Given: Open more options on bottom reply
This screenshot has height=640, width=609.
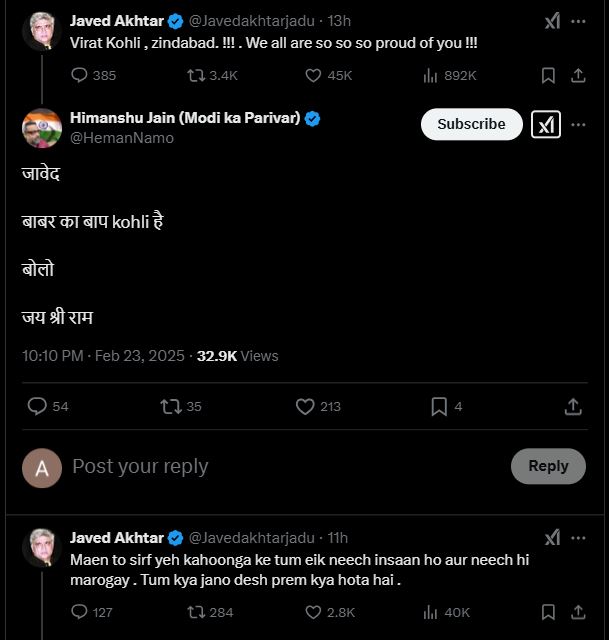Looking at the screenshot, I should pyautogui.click(x=578, y=538).
